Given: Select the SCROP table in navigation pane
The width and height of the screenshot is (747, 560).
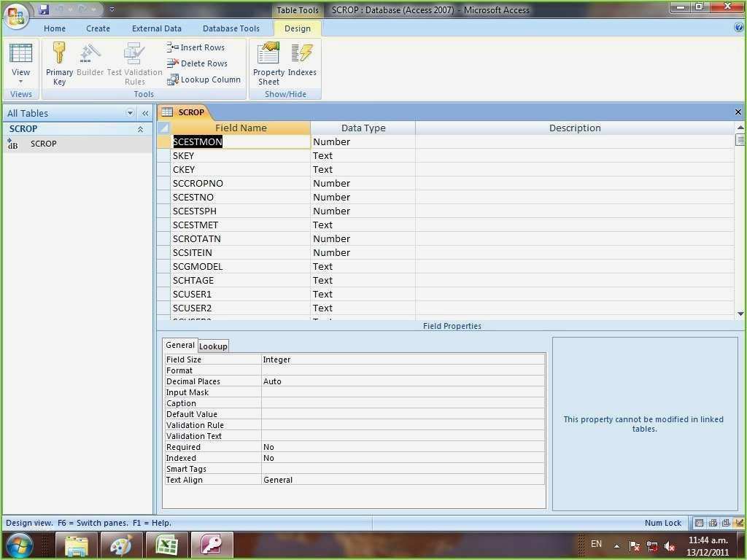Looking at the screenshot, I should (x=43, y=144).
